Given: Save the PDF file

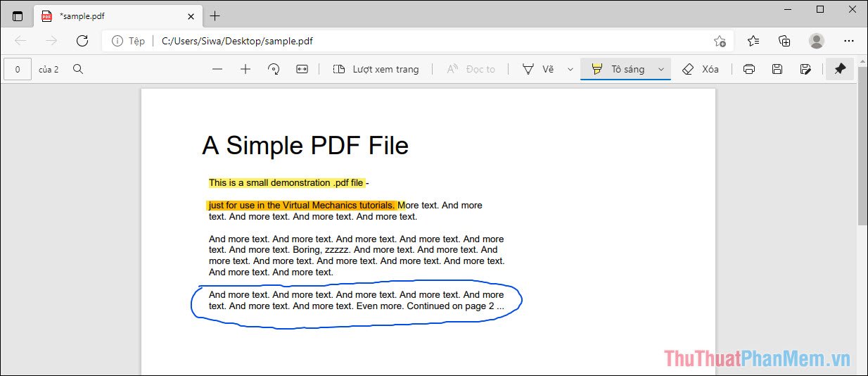Looking at the screenshot, I should point(777,69).
